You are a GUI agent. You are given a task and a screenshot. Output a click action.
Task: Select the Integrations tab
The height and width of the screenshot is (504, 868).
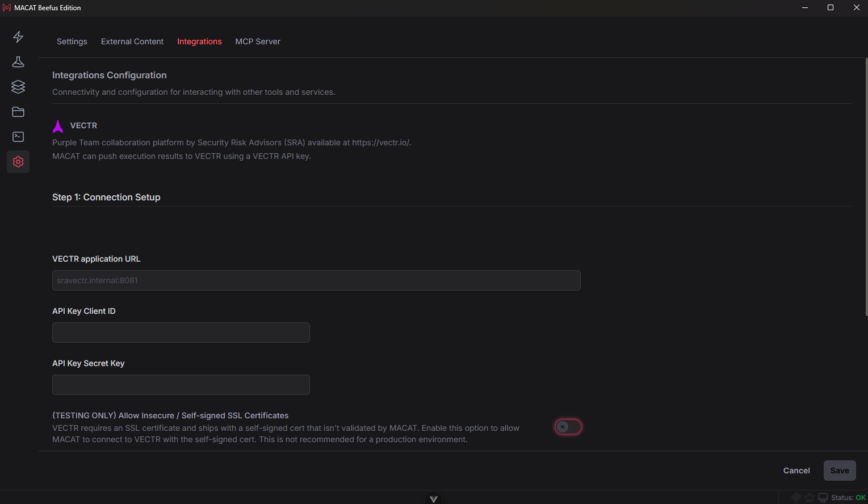[199, 41]
